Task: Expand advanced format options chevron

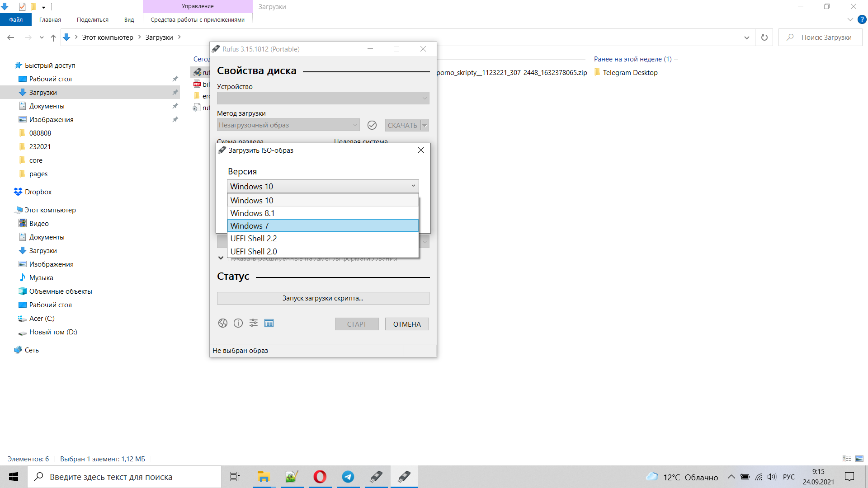Action: coord(221,258)
